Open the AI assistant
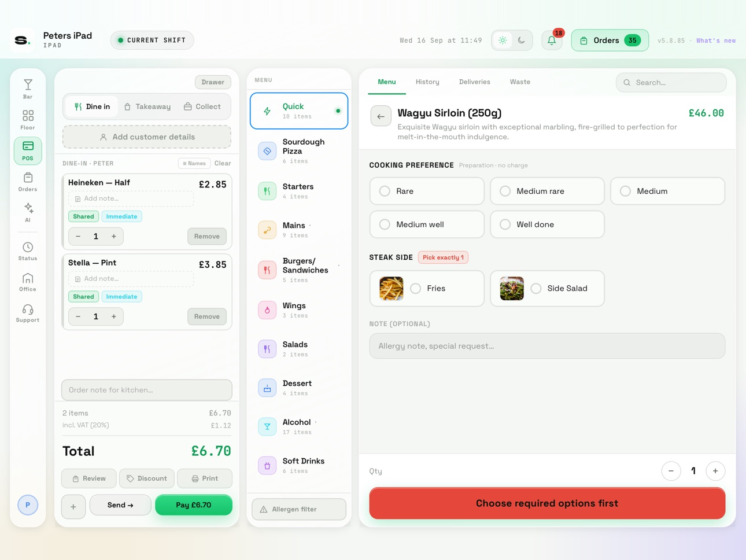 pos(28,212)
